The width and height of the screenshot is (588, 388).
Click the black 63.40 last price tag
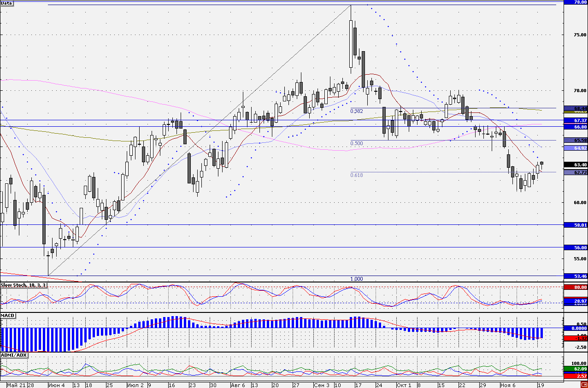(x=576, y=165)
